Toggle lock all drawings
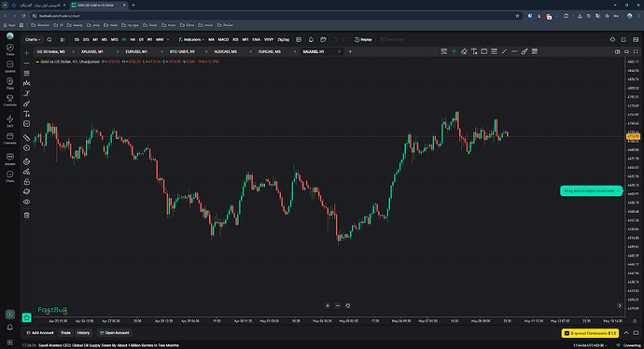This screenshot has width=644, height=349. click(27, 181)
